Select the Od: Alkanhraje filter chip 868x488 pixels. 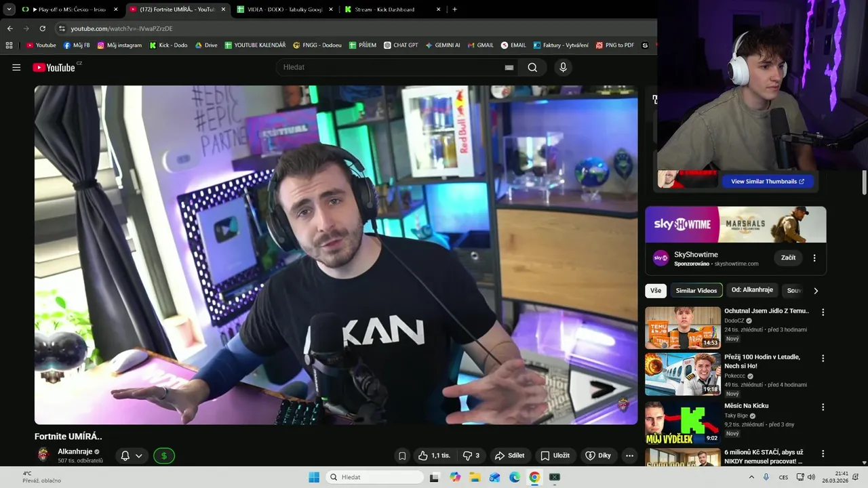point(752,290)
